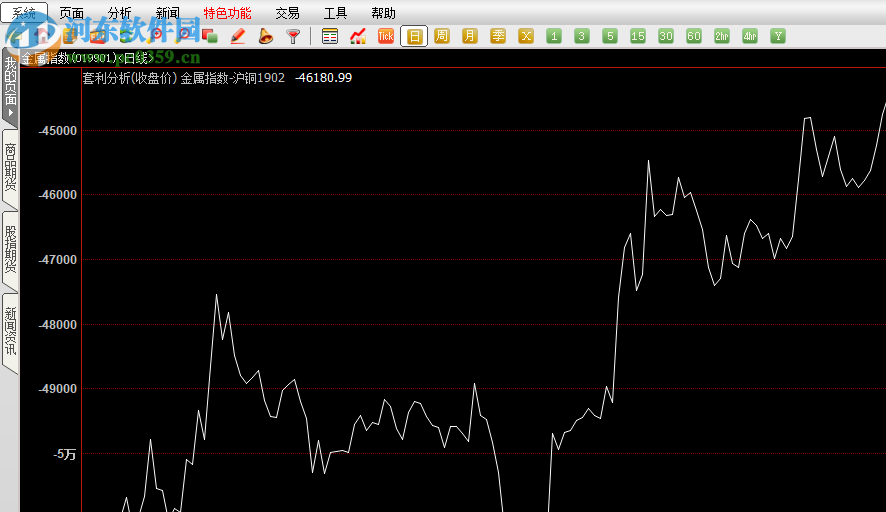This screenshot has height=512, width=886.
Task: Open the 工具 menu
Action: coord(335,13)
